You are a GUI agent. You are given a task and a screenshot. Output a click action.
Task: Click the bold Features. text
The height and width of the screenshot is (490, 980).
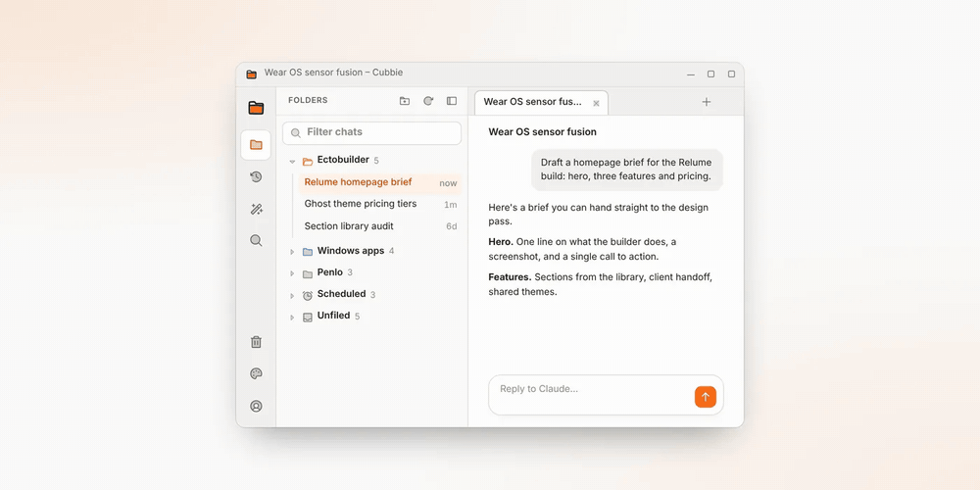(510, 277)
